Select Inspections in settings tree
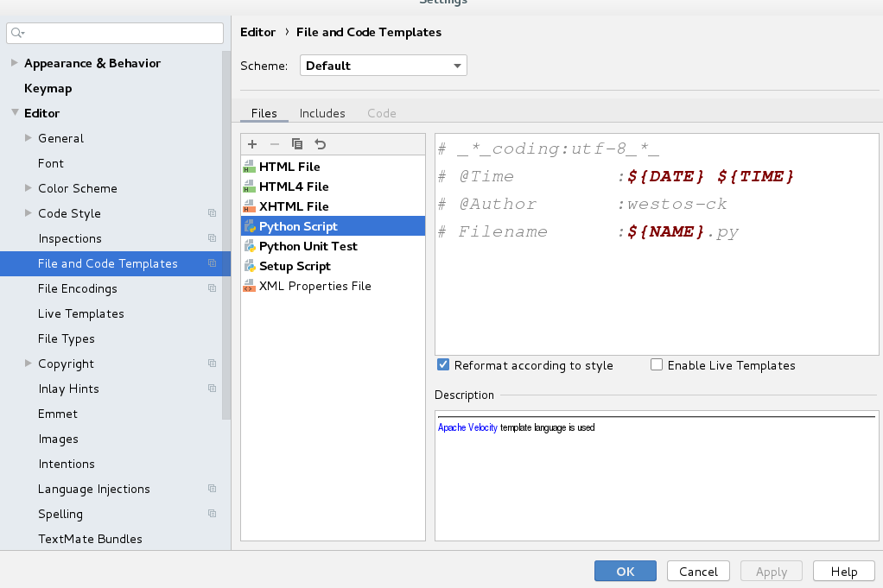The height and width of the screenshot is (588, 883). 70,238
